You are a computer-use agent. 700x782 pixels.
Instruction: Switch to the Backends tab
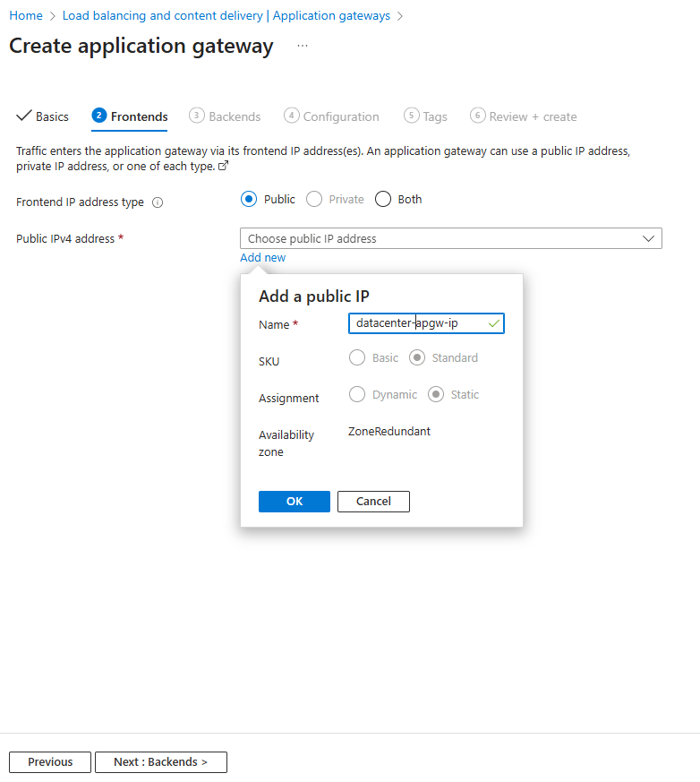click(226, 116)
